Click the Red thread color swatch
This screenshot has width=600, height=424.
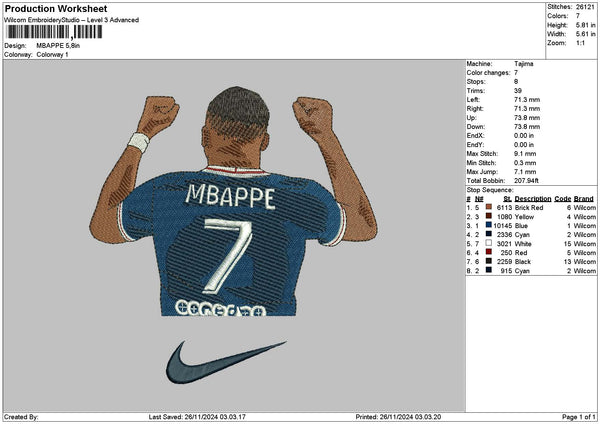coord(489,253)
